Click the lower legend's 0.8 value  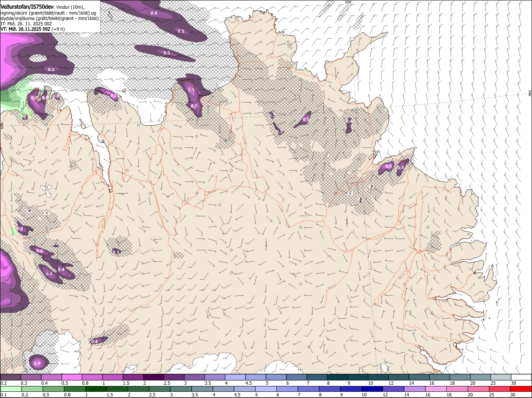[x=67, y=395]
